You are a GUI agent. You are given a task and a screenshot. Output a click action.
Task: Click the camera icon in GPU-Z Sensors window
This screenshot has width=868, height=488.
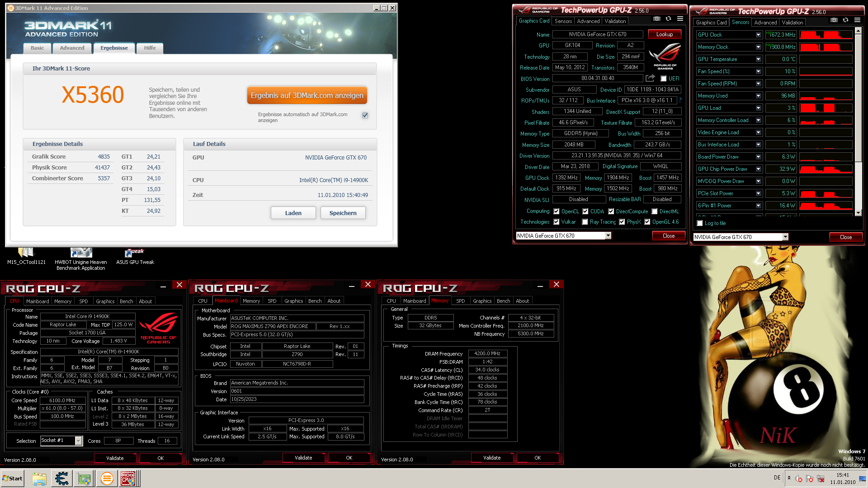point(834,20)
